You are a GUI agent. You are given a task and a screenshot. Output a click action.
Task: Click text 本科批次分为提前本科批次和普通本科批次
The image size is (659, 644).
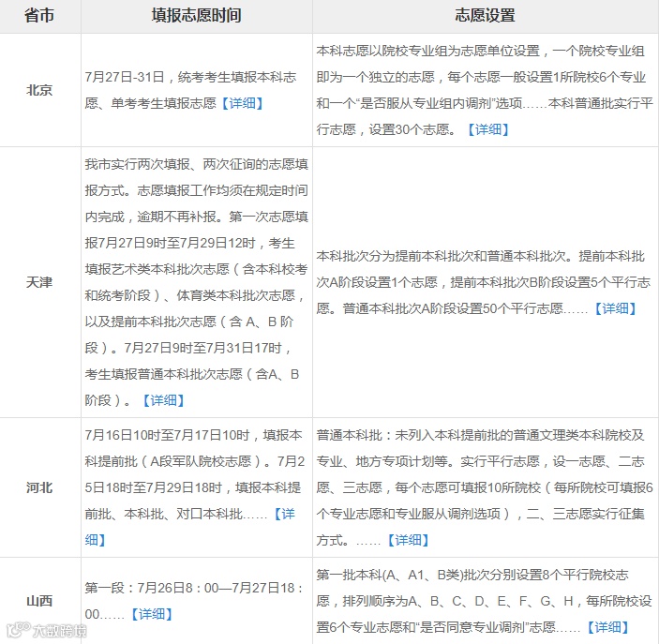(x=441, y=256)
